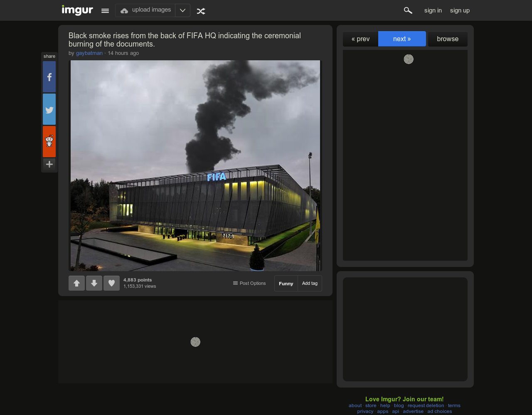Upvote the post
This screenshot has height=415, width=532.
pyautogui.click(x=76, y=283)
